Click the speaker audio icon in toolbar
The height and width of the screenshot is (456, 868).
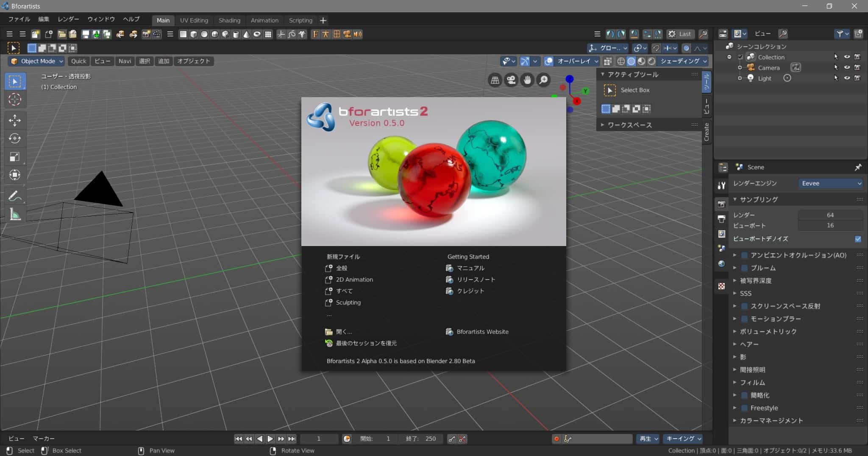[358, 34]
